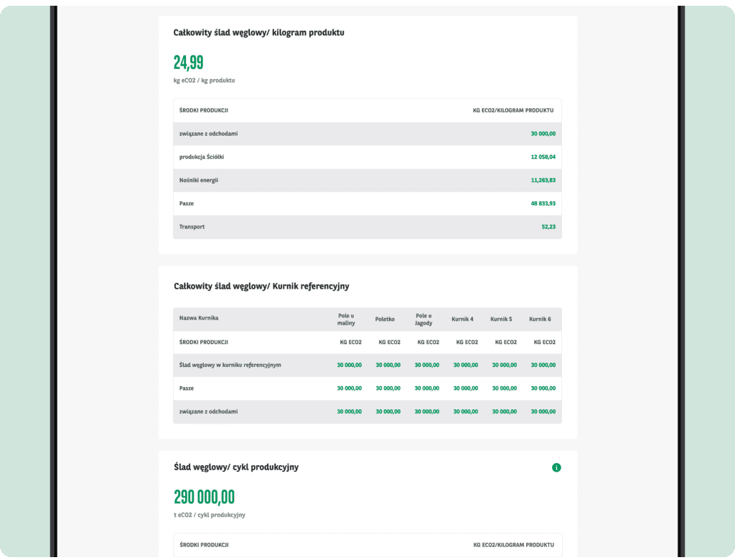Click the 'Kurnik 6' column header
Screen dimensions: 735x560
(x=540, y=319)
